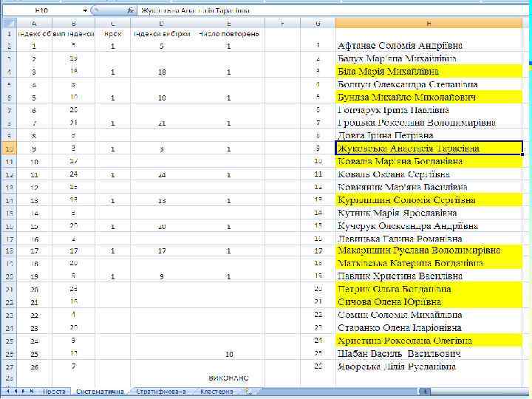The image size is (532, 399).
Task: Select row 27 header
Action: pos(9,366)
